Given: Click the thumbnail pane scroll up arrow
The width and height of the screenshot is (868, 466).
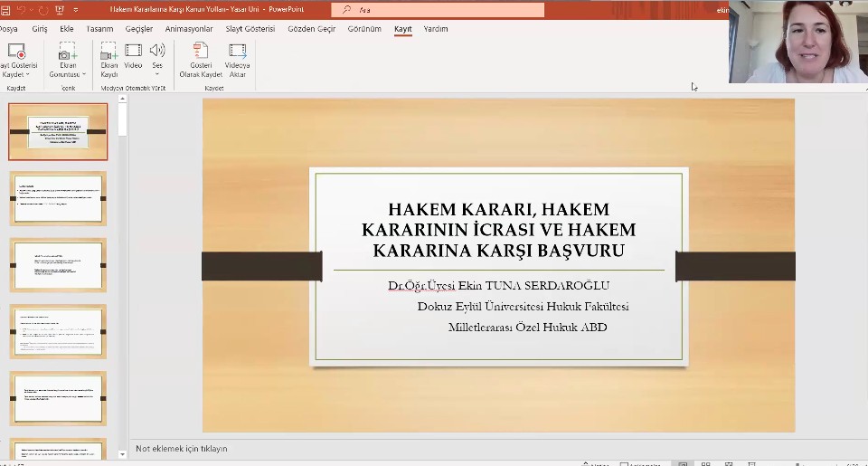Looking at the screenshot, I should 122,100.
